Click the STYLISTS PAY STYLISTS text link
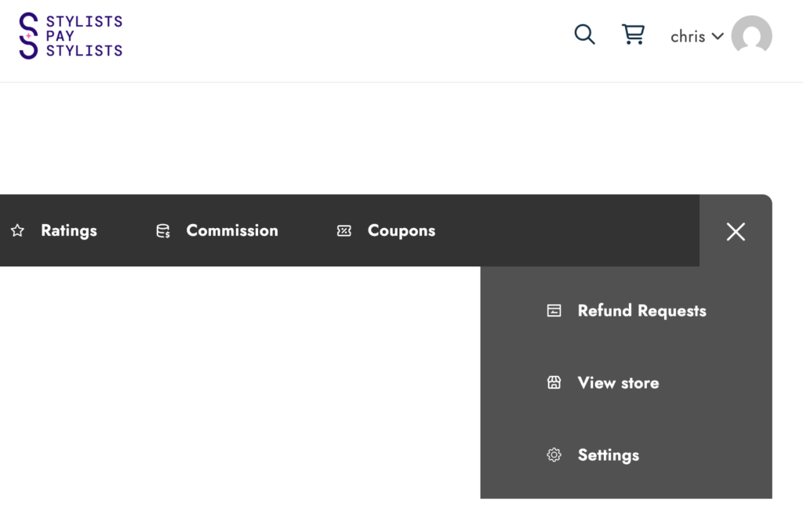The height and width of the screenshot is (532, 803). tap(85, 35)
